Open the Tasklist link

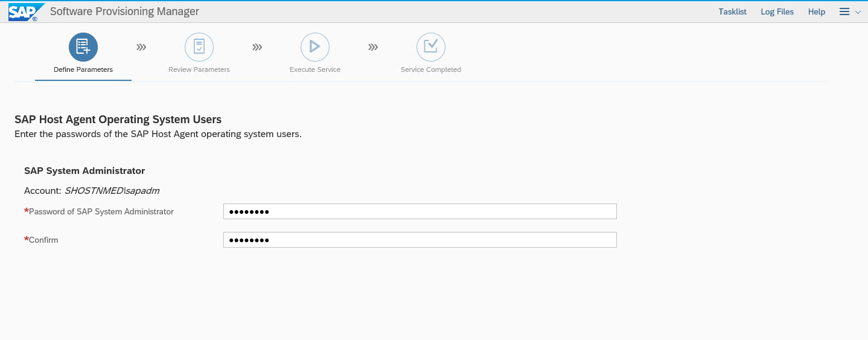click(732, 11)
